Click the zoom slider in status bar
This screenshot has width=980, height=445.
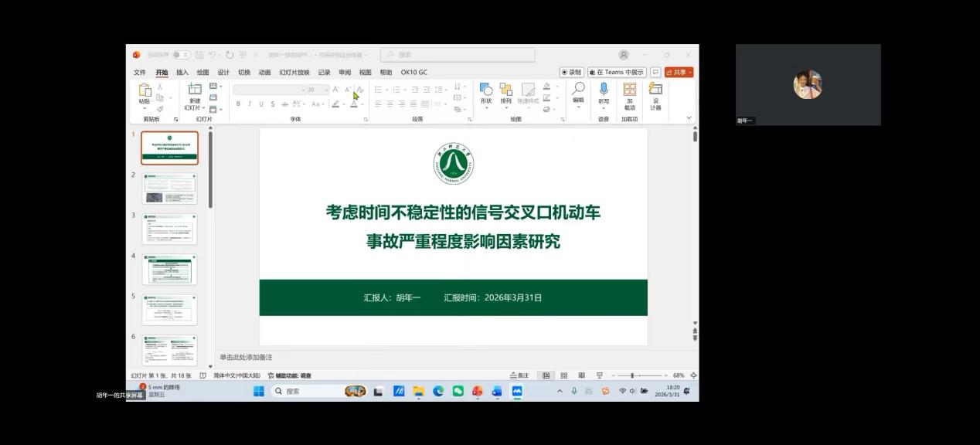632,375
